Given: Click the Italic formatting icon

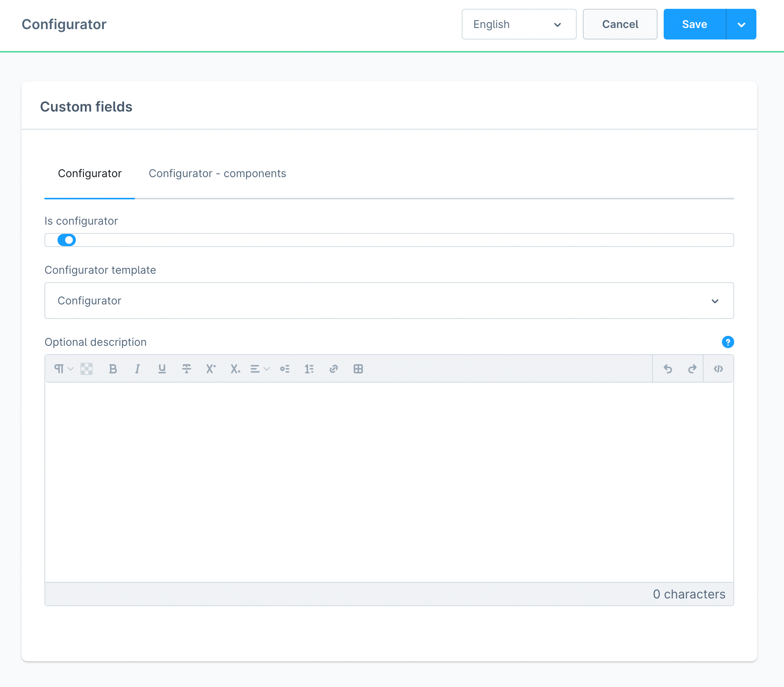Looking at the screenshot, I should (138, 369).
